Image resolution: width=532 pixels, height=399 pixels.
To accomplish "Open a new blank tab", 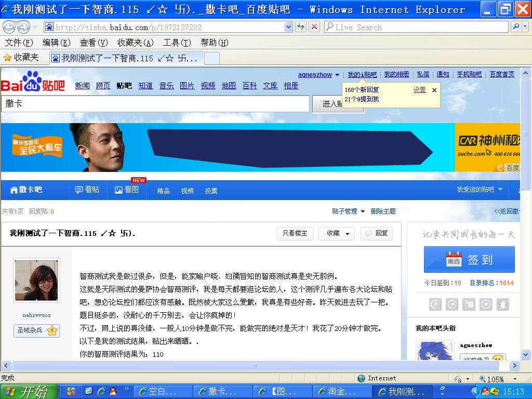I will pos(212,58).
